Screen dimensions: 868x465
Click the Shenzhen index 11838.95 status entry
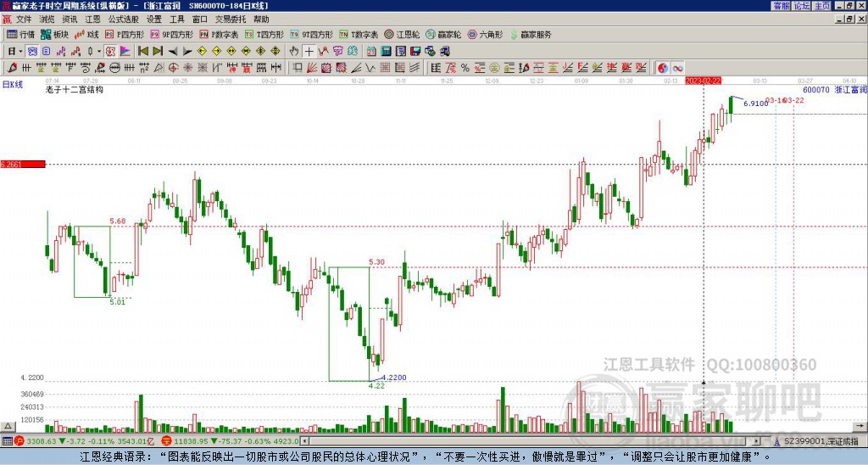click(231, 441)
